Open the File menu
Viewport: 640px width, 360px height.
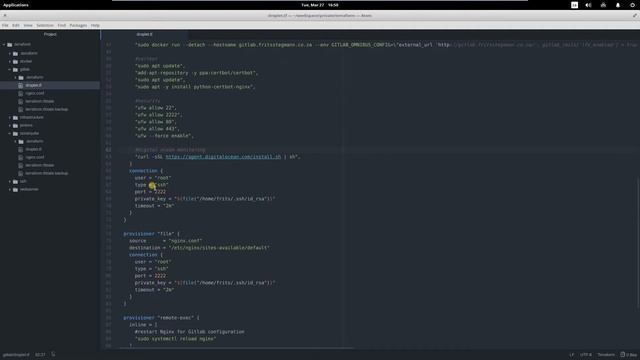(5, 25)
